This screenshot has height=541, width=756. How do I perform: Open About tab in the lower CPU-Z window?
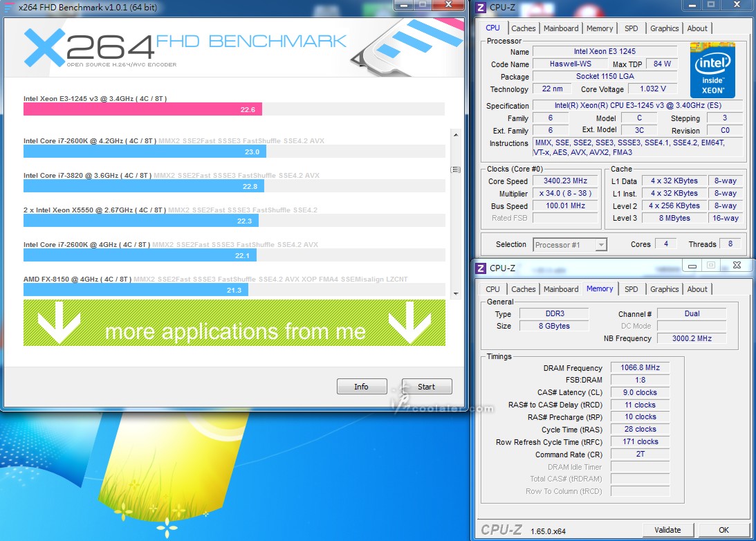[697, 289]
